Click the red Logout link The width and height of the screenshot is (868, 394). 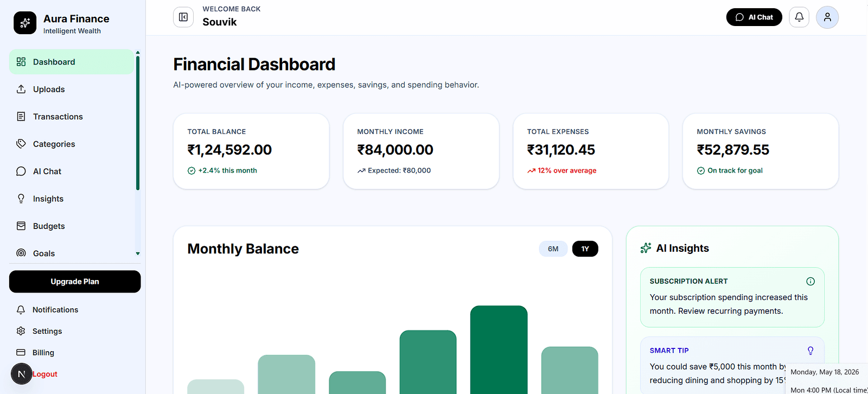coord(45,374)
